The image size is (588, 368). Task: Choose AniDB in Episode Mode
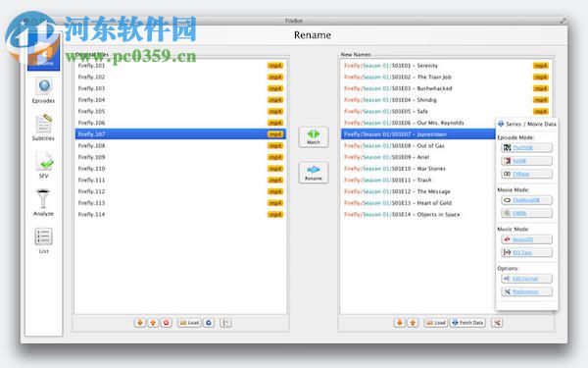click(x=526, y=161)
